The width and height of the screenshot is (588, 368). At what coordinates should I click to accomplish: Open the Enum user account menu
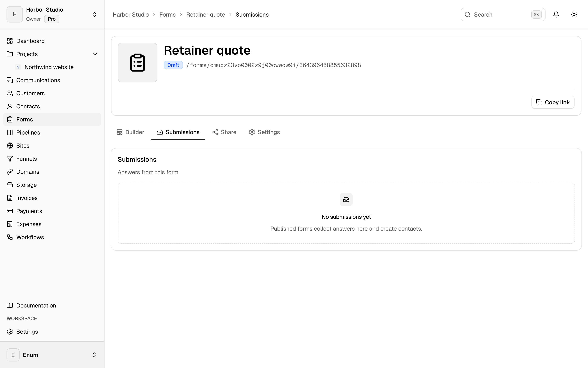(52, 355)
